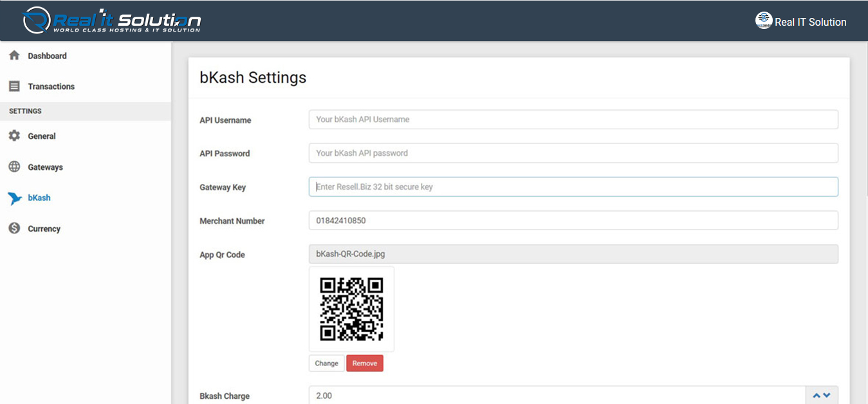Click the Currency dollar icon
Viewport: 868px width, 404px height.
click(x=14, y=228)
